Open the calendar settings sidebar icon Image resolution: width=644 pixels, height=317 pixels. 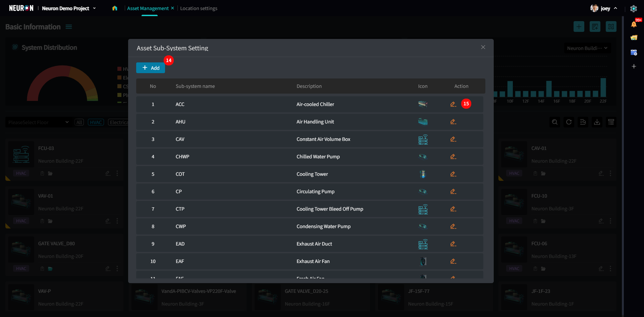point(634,52)
